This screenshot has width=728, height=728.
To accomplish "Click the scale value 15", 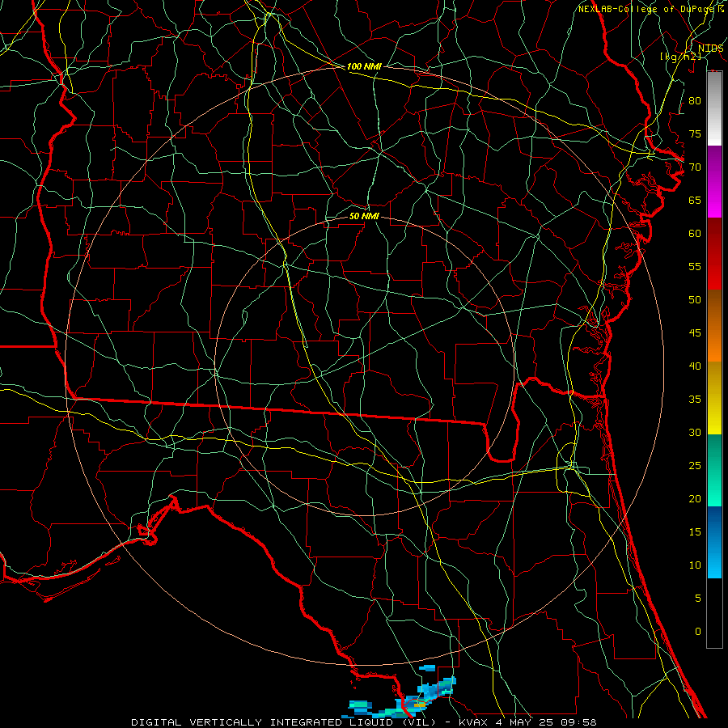I will (x=695, y=532).
